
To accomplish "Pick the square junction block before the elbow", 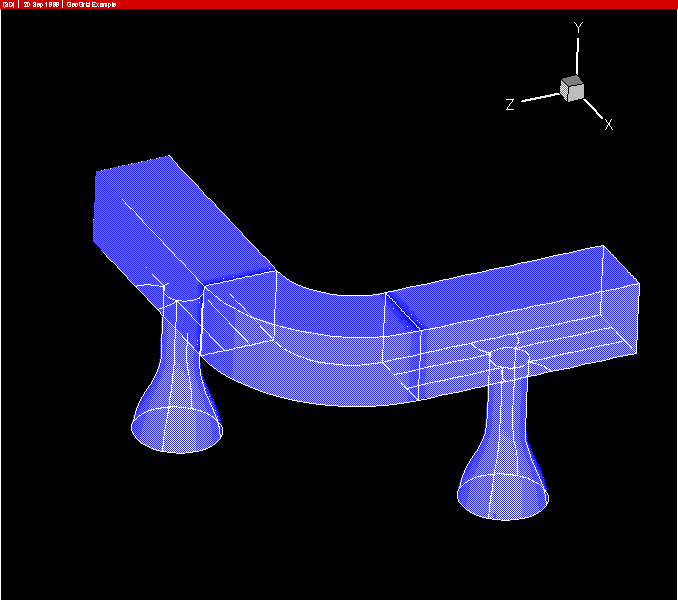I will pyautogui.click(x=238, y=315).
